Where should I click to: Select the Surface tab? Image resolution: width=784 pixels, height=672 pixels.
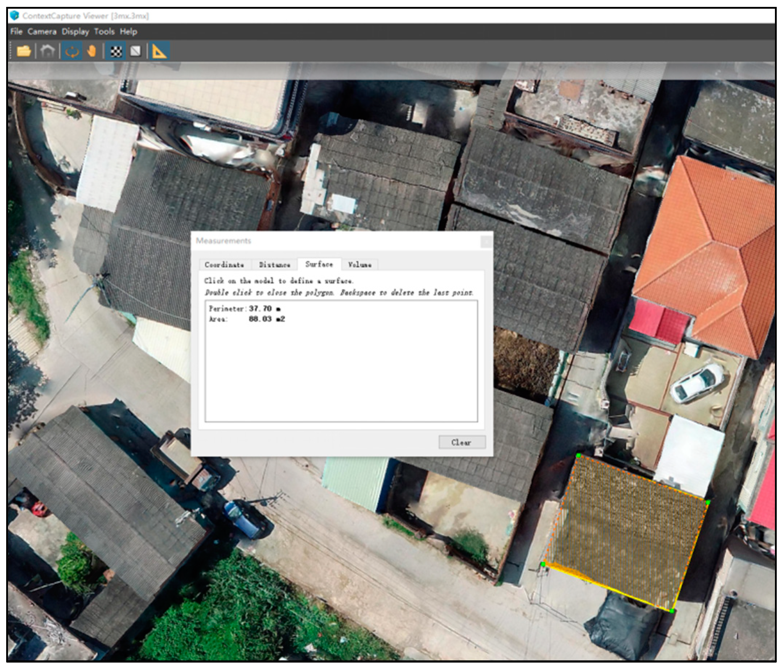319,264
